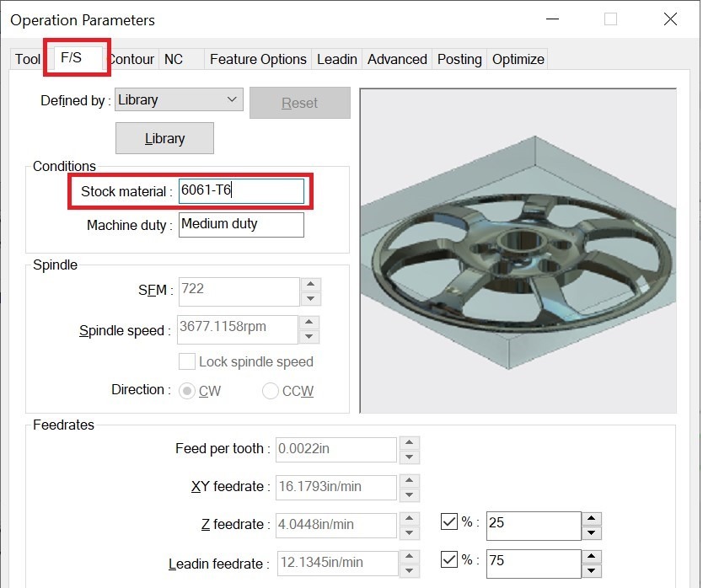The height and width of the screenshot is (588, 703).
Task: Increase Feed per tooth value
Action: pos(409,442)
